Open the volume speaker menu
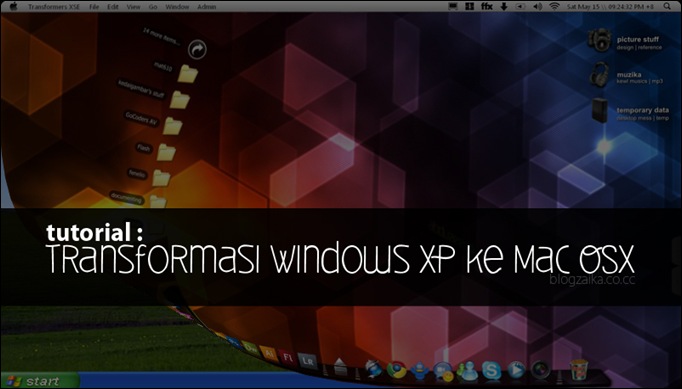 tap(538, 7)
